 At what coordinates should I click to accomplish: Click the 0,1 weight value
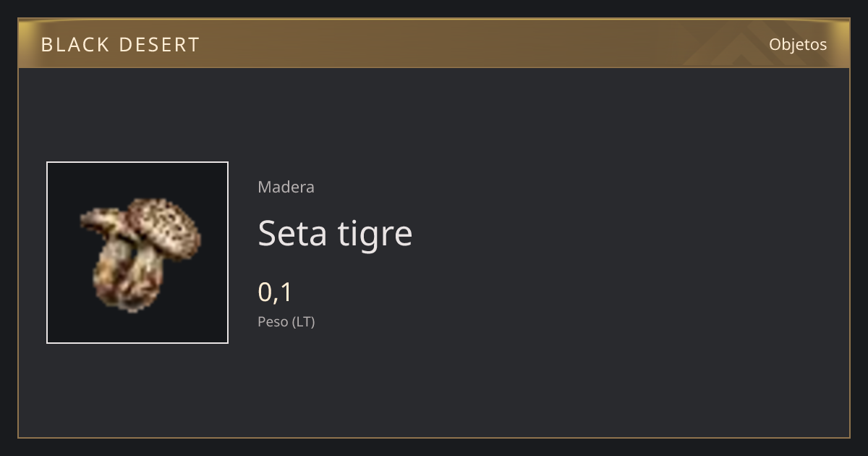275,292
